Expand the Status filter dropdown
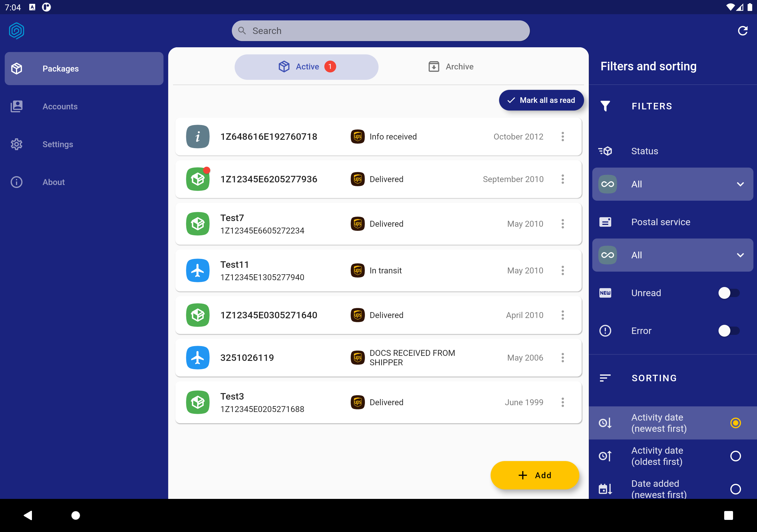The width and height of the screenshot is (757, 532). click(x=673, y=184)
